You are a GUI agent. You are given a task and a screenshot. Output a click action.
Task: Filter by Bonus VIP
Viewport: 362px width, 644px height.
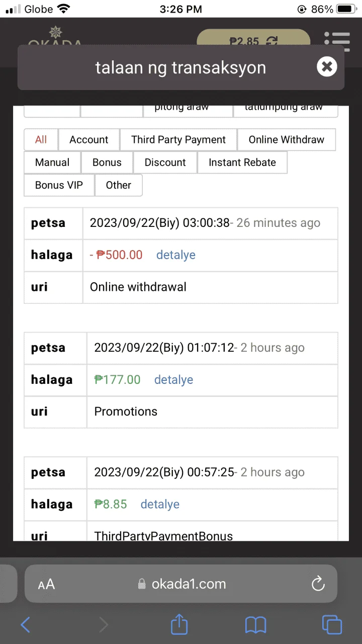[59, 185]
